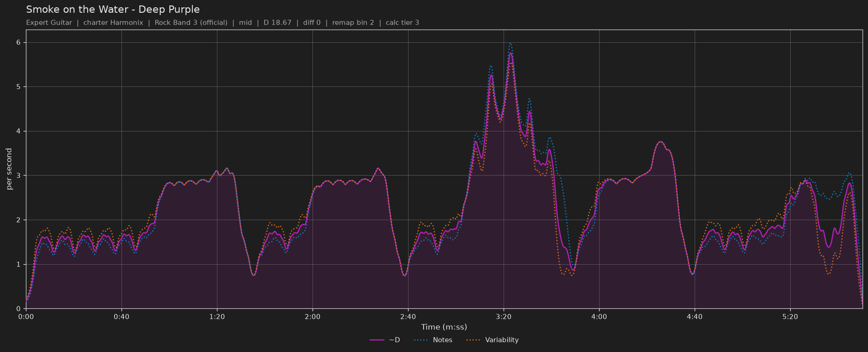Click the 'Time (m:ss)' x-axis label
Image resolution: width=868 pixels, height=352 pixels.
click(x=444, y=327)
